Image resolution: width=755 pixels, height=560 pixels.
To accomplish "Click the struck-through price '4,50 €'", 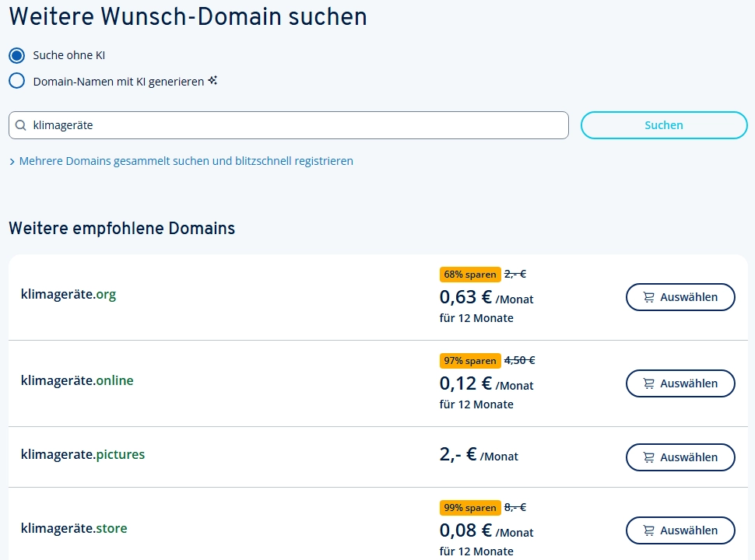I will click(x=519, y=360).
